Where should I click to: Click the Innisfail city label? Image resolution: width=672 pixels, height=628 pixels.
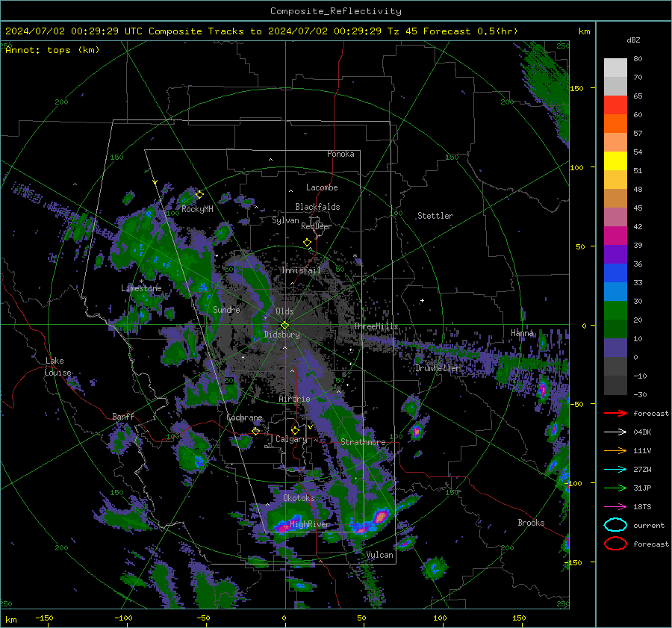301,270
